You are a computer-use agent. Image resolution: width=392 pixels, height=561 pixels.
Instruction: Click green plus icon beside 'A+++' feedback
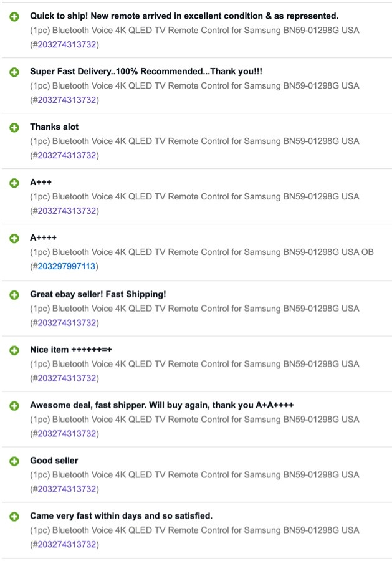coord(14,183)
